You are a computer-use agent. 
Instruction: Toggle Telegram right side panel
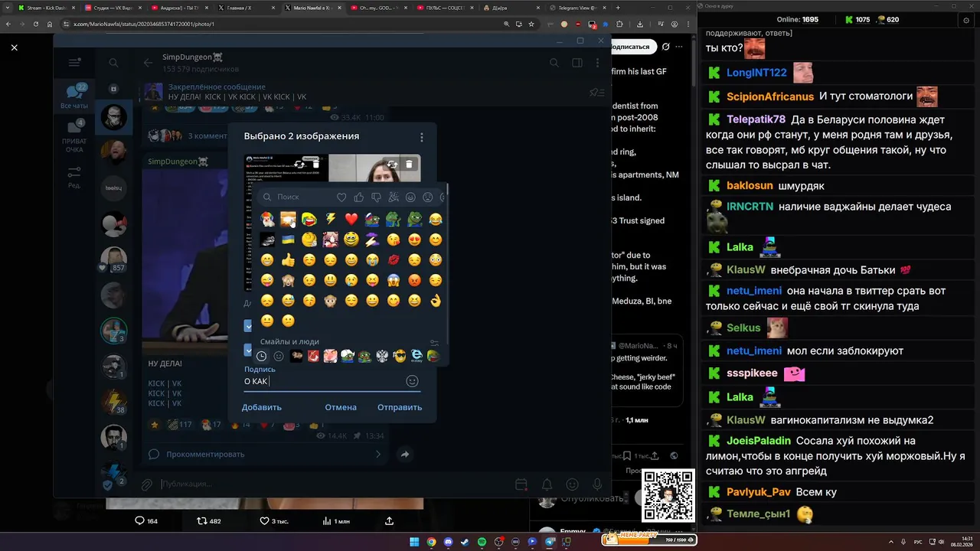point(577,63)
